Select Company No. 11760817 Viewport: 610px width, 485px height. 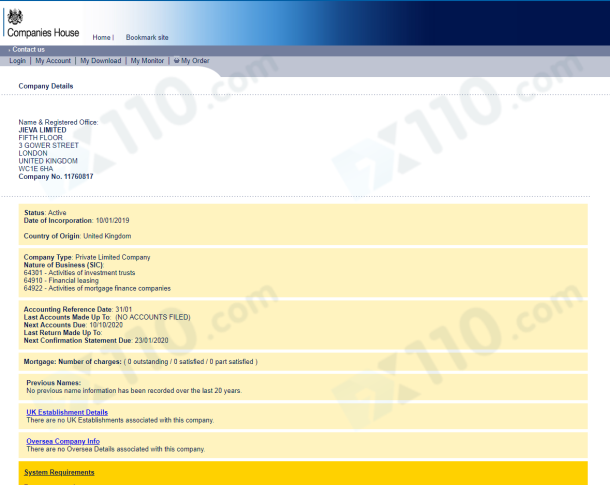tap(56, 177)
